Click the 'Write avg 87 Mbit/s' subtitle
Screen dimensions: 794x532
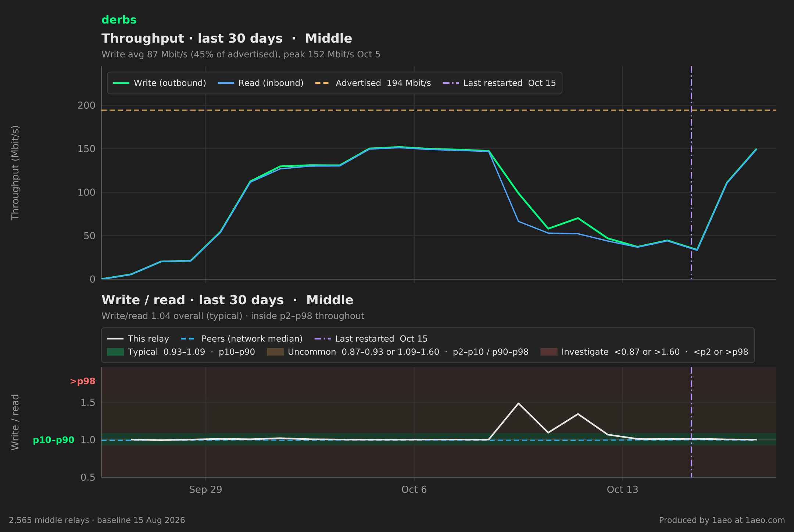tap(241, 54)
